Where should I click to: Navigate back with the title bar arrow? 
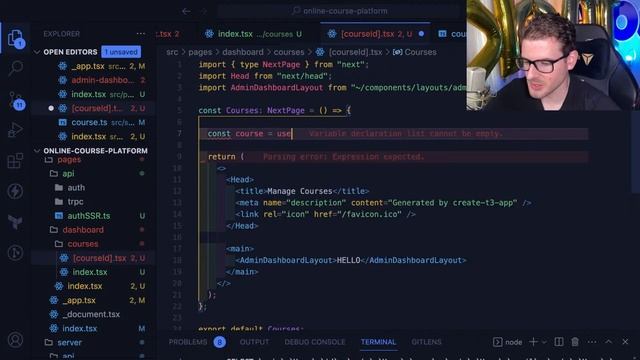point(186,11)
